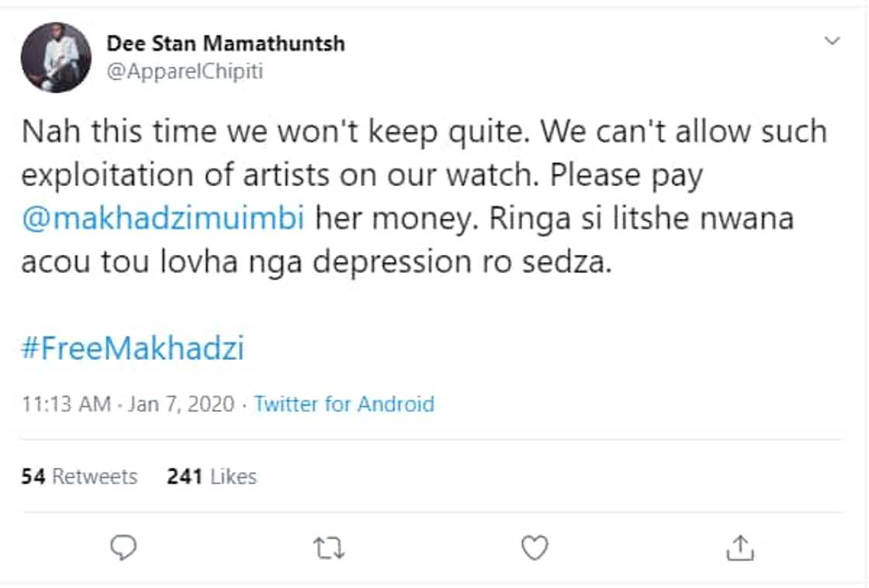Image resolution: width=869 pixels, height=588 pixels.
Task: Click the author's profile picture
Action: click(x=56, y=57)
